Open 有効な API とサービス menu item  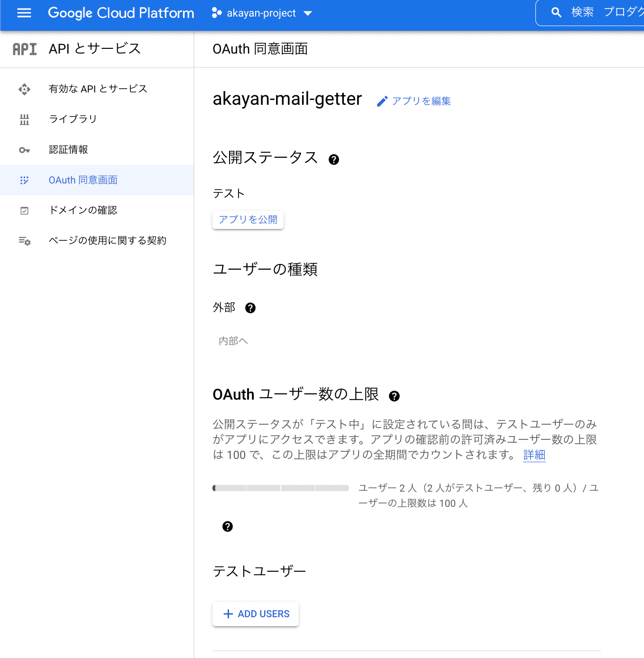[x=97, y=89]
